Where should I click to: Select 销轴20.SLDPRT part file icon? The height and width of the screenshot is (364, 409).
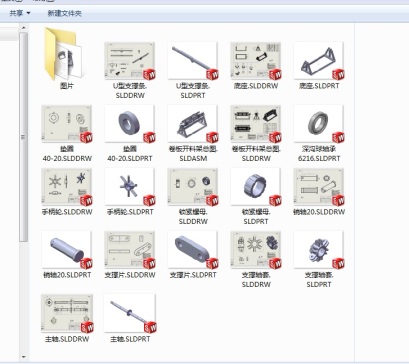pos(67,250)
